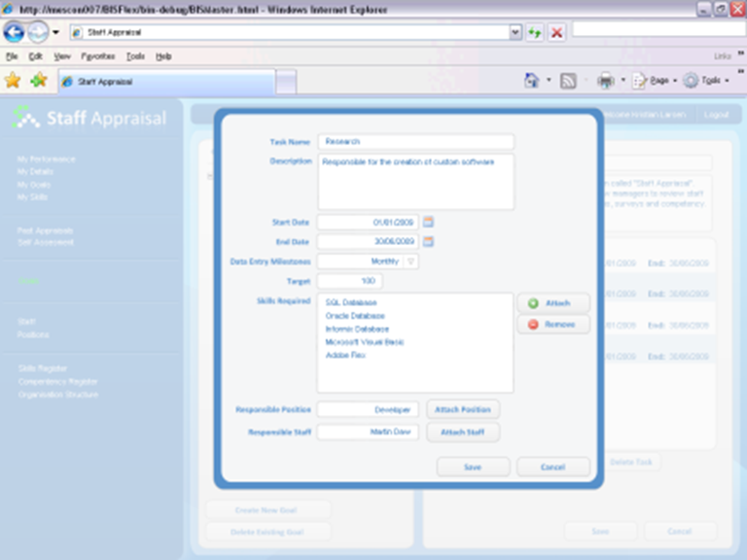747x560 pixels.
Task: Click the Add to Favorites icon
Action: 38,81
